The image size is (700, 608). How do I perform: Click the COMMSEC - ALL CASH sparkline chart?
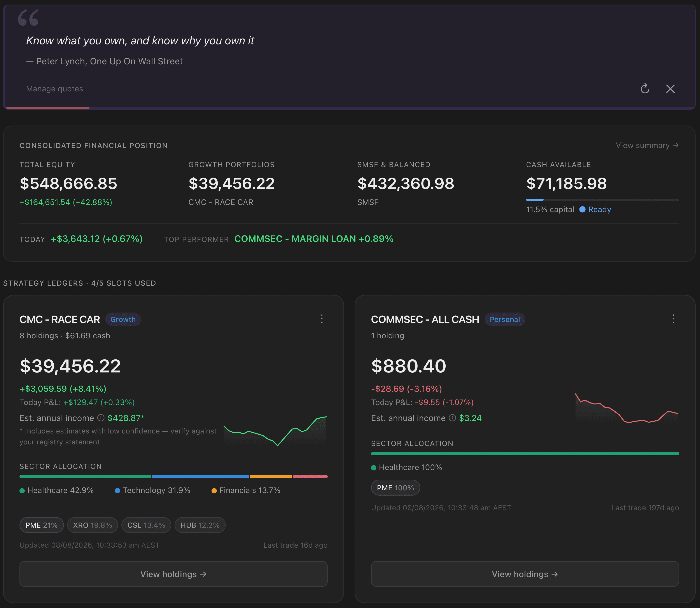pyautogui.click(x=627, y=408)
